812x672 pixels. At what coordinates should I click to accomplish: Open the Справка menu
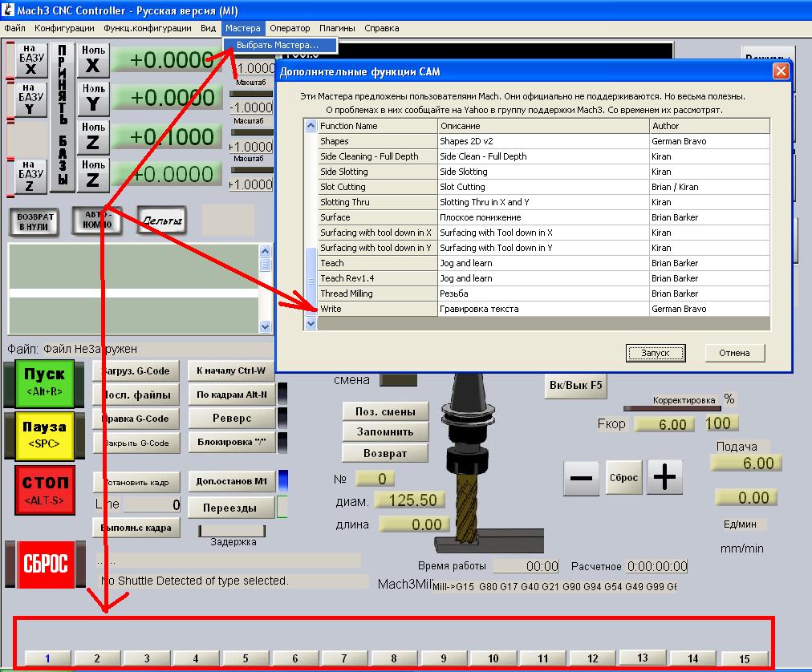click(382, 28)
